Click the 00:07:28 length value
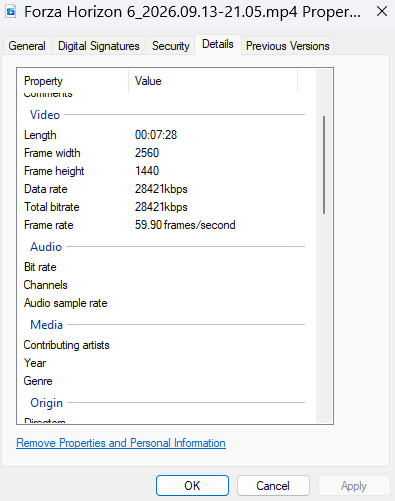This screenshot has height=501, width=395. click(x=156, y=135)
